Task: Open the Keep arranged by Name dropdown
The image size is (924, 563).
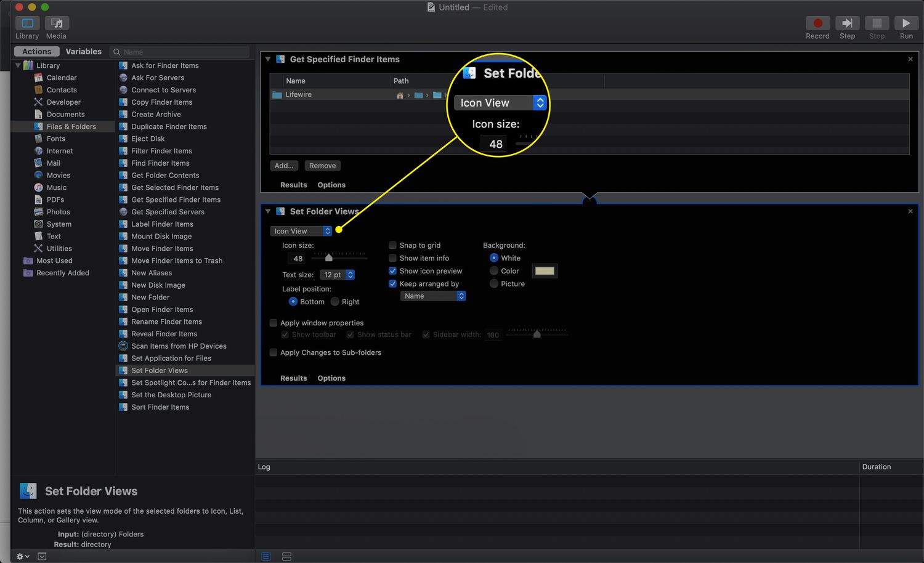Action: click(433, 296)
